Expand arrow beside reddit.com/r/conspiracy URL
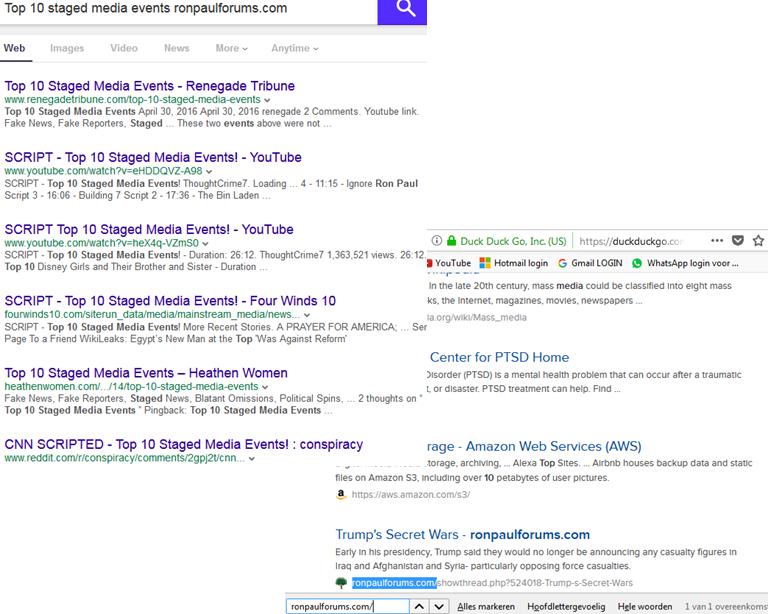 (x=252, y=459)
